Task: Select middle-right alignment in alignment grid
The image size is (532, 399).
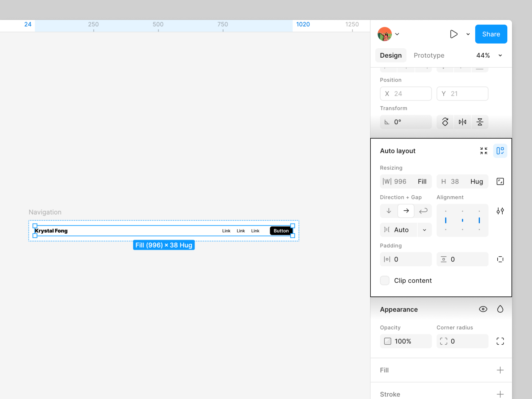Action: (479, 220)
